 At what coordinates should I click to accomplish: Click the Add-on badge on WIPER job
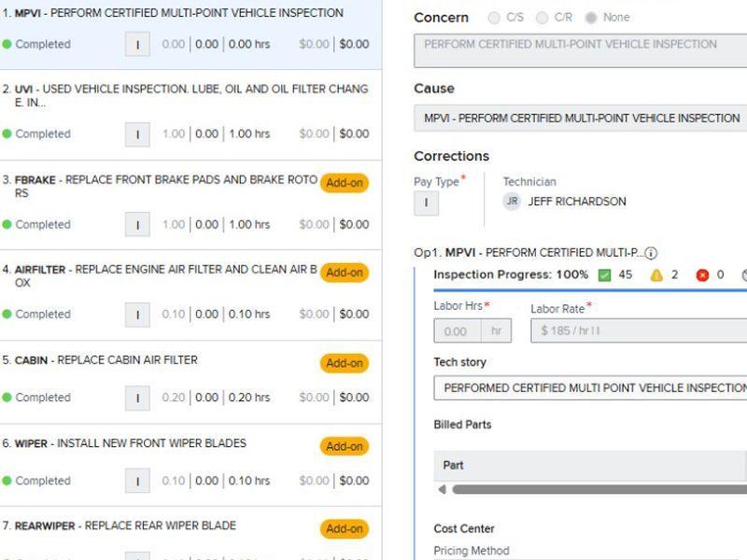pos(344,445)
